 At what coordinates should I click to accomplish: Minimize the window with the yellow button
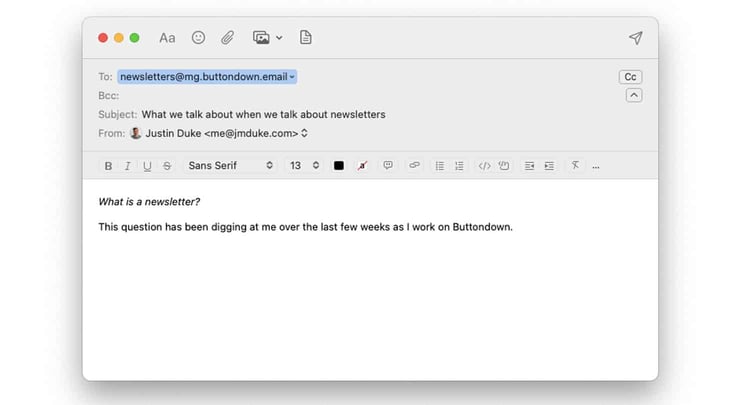pos(119,38)
